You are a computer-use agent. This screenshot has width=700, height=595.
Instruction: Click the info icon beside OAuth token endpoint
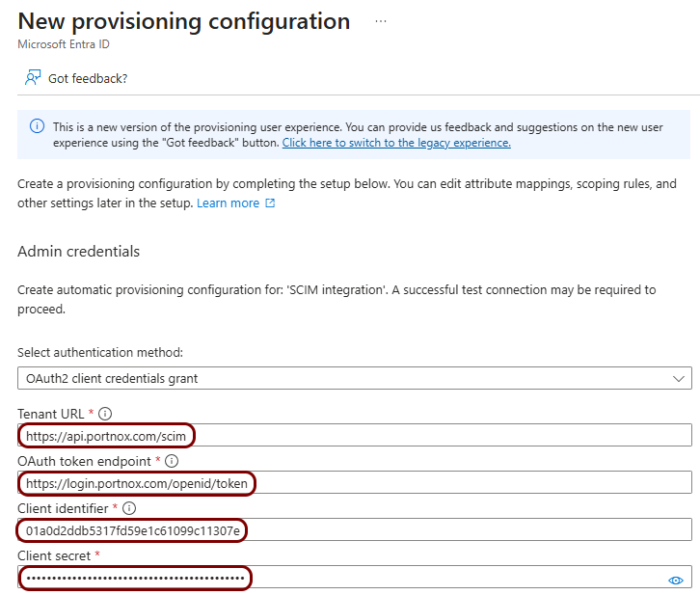point(172,461)
